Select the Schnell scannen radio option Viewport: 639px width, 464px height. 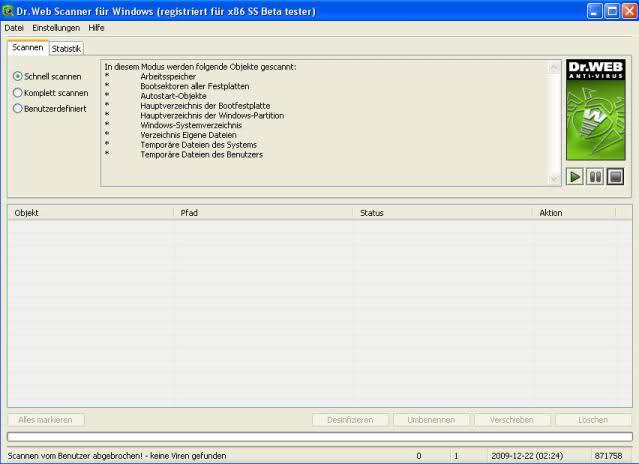coord(17,76)
